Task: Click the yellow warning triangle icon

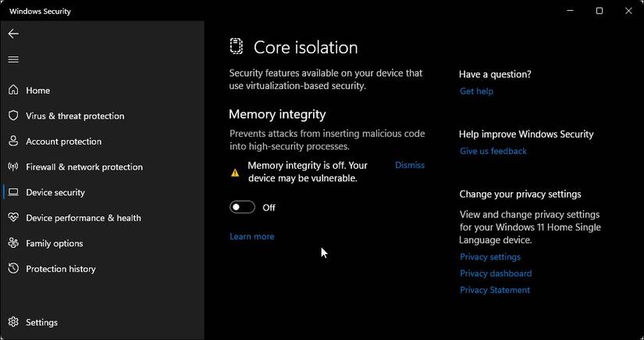Action: click(x=235, y=172)
